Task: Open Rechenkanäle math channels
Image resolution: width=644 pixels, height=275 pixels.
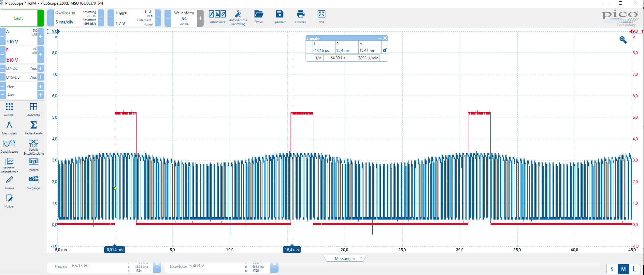Action: tap(34, 128)
